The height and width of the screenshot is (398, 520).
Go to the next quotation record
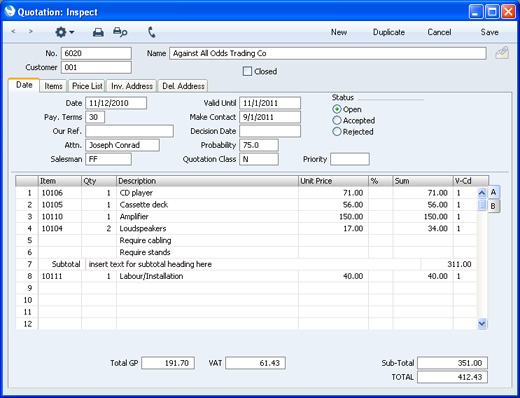point(31,32)
